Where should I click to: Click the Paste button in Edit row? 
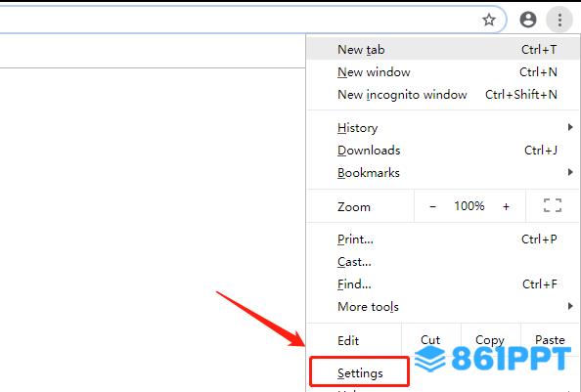click(x=550, y=340)
